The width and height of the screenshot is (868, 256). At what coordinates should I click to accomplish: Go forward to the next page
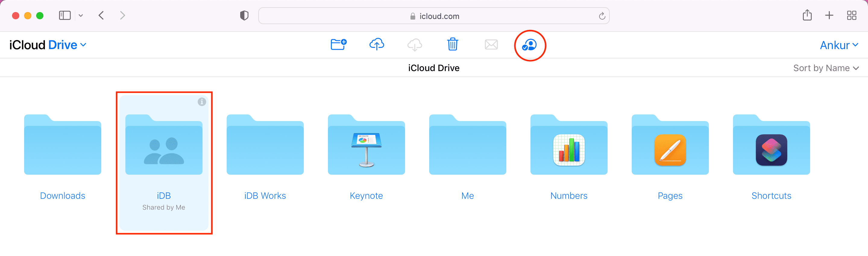(x=122, y=15)
